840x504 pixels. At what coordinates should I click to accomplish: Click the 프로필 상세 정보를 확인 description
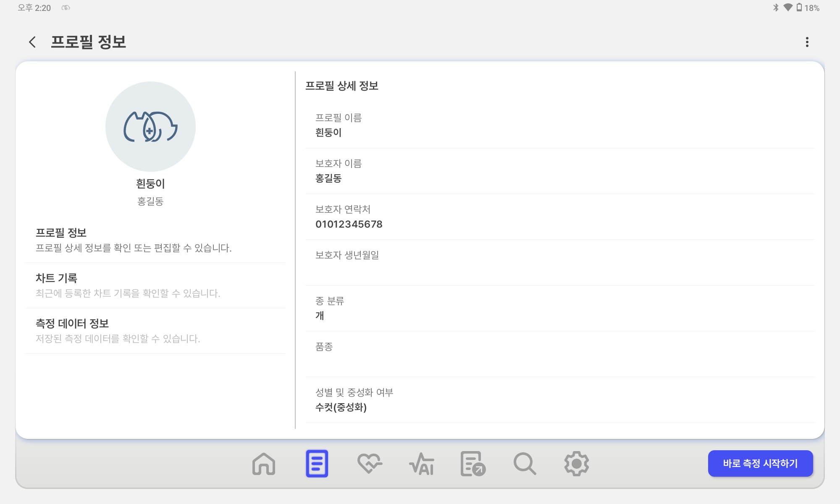pos(134,248)
